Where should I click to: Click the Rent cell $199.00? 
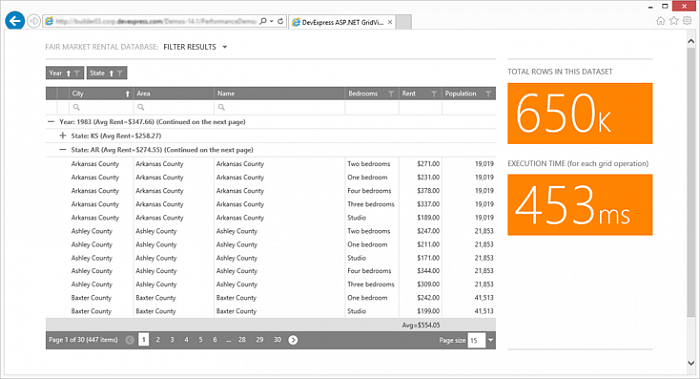click(x=428, y=311)
